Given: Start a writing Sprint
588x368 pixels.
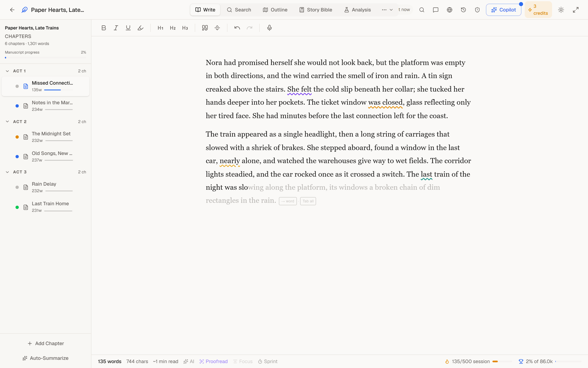Looking at the screenshot, I should 267,361.
